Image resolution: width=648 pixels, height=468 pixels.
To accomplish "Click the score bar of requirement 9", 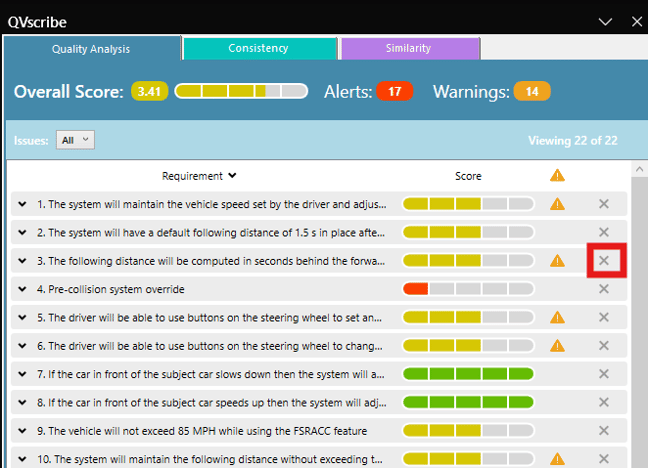I will click(x=468, y=431).
